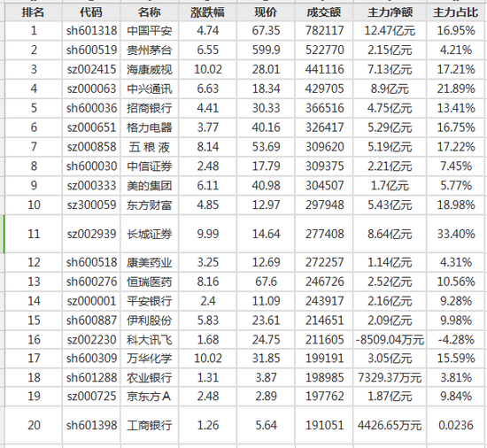Select net amount cell 12.47亿元
487x448 pixels.
point(390,31)
